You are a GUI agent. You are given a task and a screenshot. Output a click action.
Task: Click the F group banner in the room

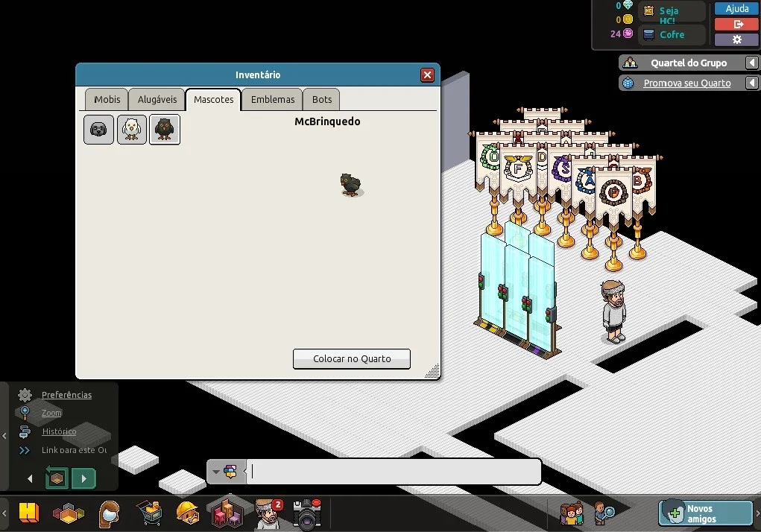pyautogui.click(x=517, y=170)
